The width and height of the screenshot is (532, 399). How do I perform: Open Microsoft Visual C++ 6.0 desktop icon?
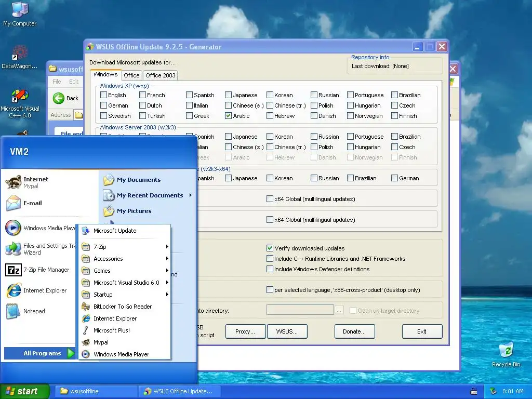(20, 103)
